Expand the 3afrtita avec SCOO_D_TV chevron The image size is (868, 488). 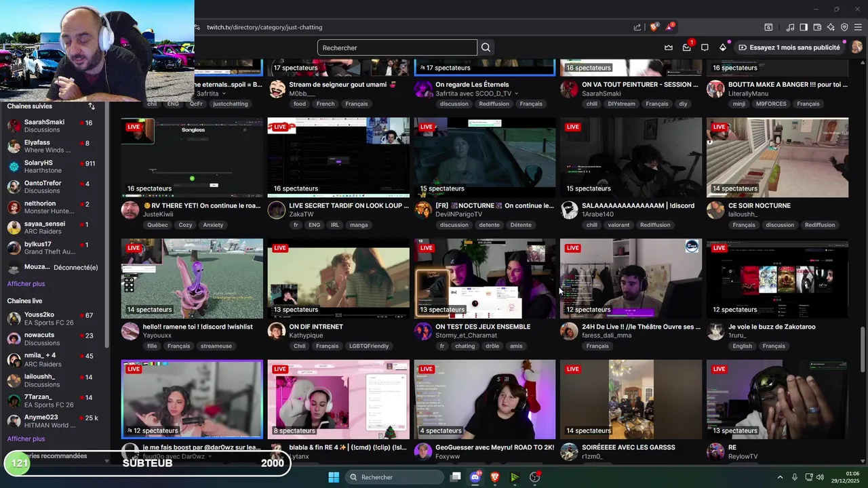(517, 94)
